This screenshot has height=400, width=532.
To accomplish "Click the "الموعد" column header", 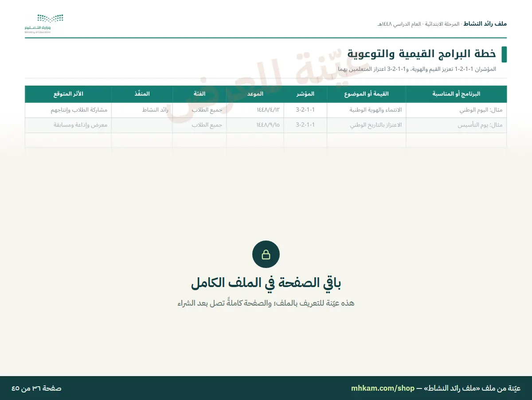I will pyautogui.click(x=255, y=94).
